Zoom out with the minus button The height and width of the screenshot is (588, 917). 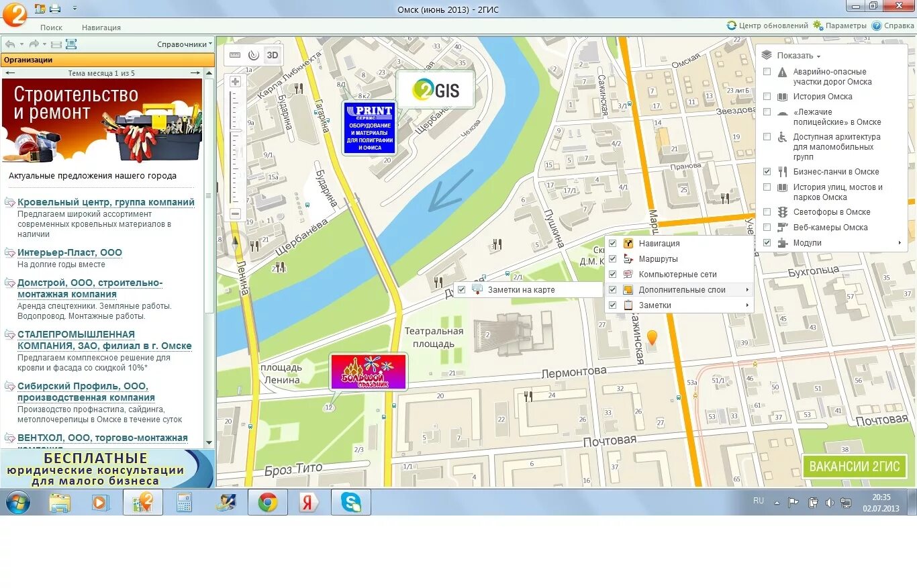(235, 214)
